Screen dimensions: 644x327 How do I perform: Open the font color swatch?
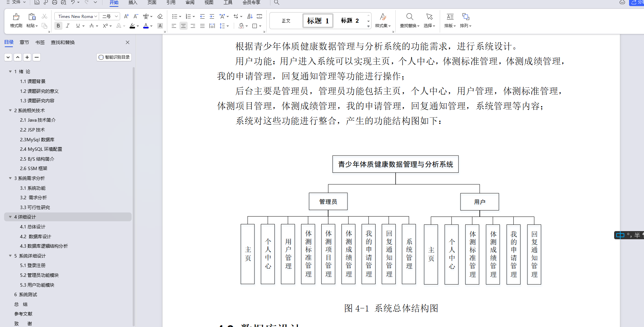click(x=146, y=25)
